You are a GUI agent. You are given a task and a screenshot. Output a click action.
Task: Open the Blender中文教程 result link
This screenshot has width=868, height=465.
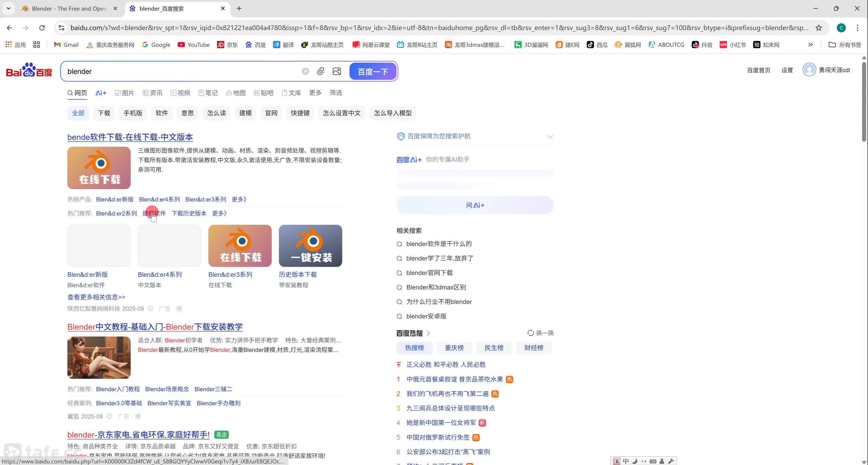coord(155,327)
